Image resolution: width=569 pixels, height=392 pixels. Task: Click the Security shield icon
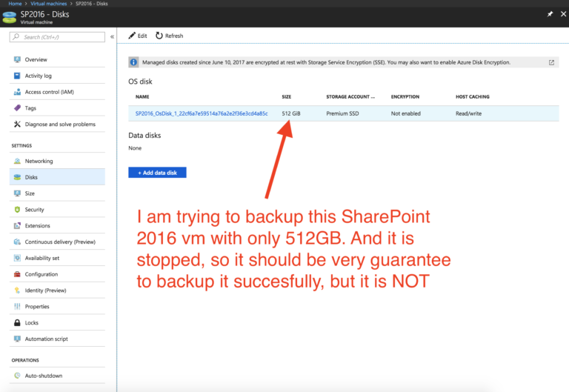(17, 210)
